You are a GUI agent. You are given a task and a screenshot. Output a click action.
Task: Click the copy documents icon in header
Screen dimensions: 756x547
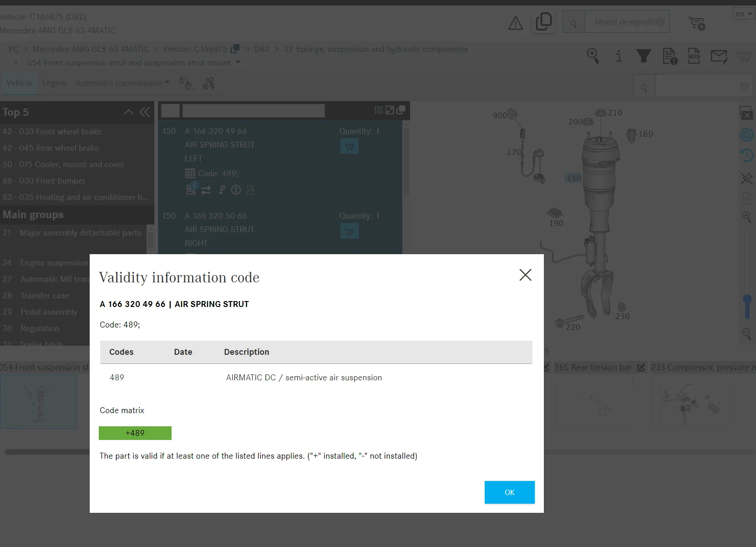[543, 21]
